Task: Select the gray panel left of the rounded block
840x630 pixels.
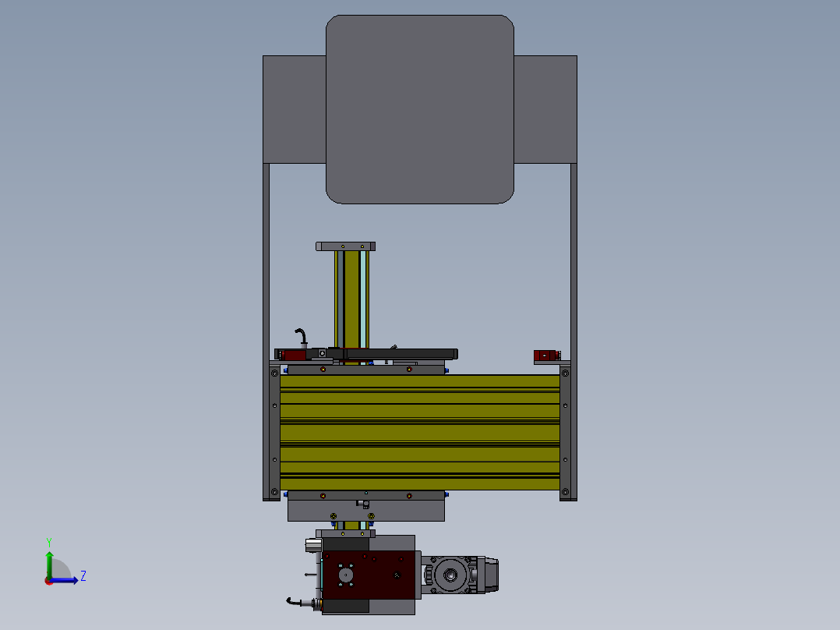Action: coord(294,109)
